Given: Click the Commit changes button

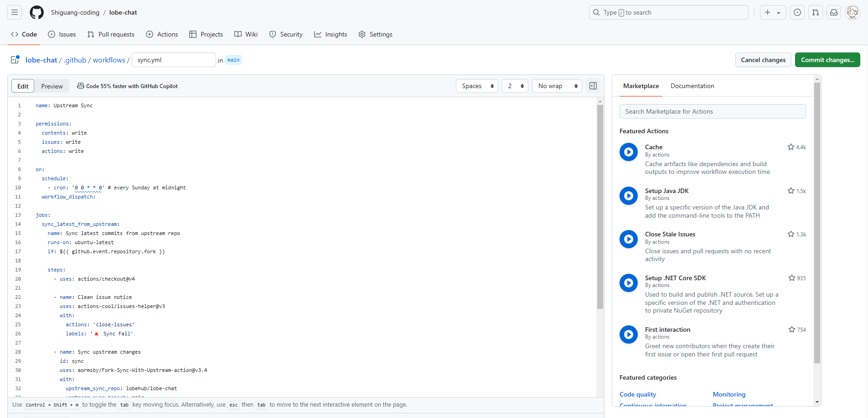Looking at the screenshot, I should click(x=827, y=60).
